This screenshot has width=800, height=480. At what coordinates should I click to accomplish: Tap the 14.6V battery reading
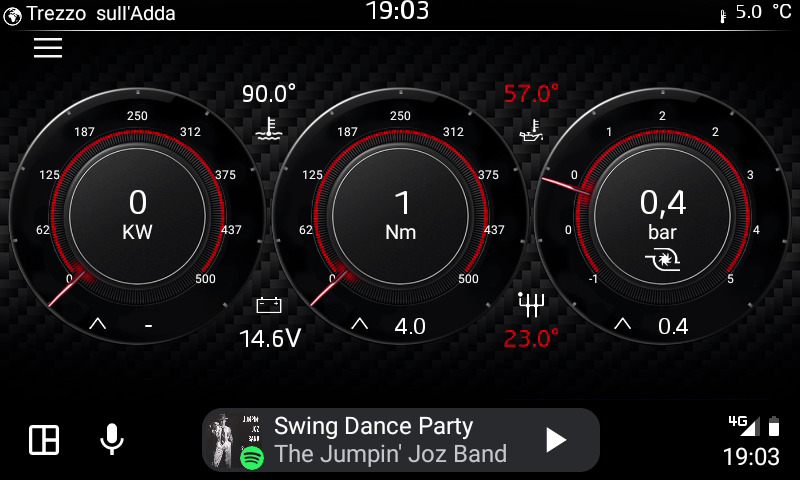click(x=270, y=338)
